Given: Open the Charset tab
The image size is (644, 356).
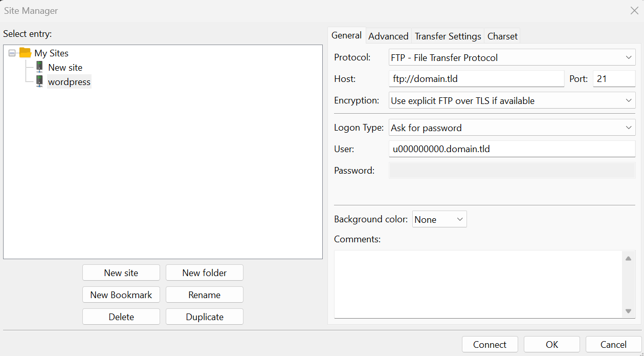Looking at the screenshot, I should [502, 36].
